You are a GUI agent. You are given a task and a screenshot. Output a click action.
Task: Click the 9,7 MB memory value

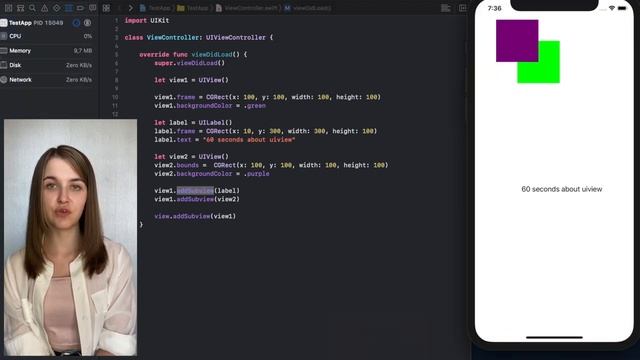tap(83, 51)
